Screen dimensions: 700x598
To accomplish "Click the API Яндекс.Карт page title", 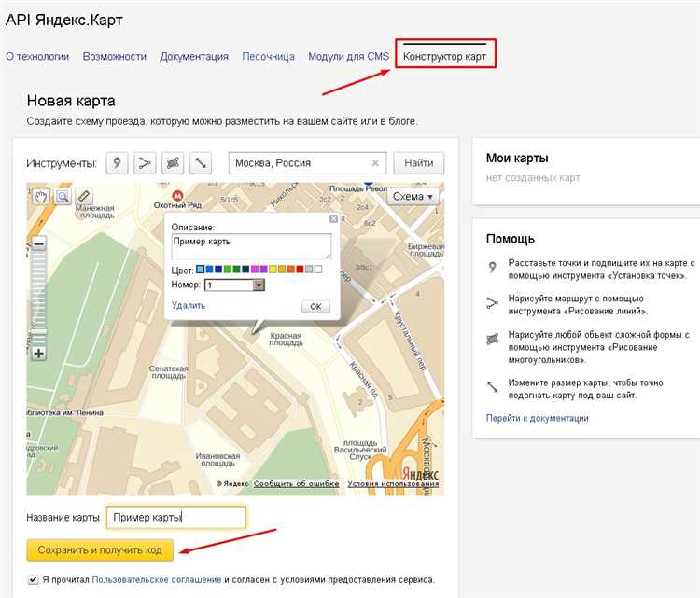I will [x=63, y=21].
